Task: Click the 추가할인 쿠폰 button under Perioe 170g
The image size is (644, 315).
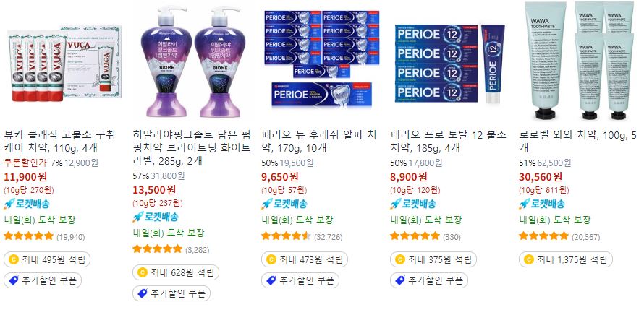Action: 300,280
